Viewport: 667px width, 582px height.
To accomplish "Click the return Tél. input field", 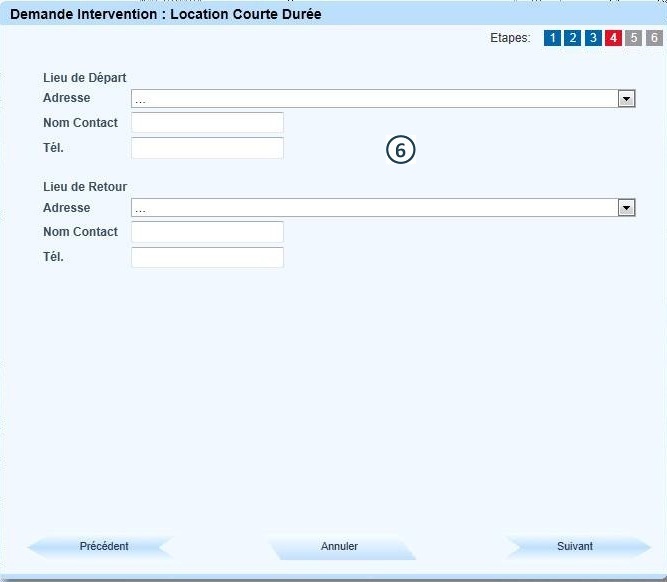I will pyautogui.click(x=207, y=257).
